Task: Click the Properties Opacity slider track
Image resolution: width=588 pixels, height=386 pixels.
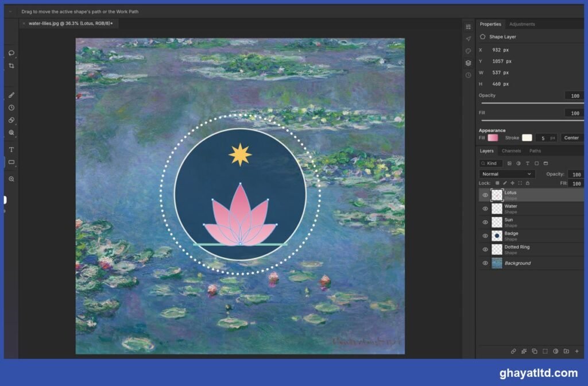Action: [x=532, y=103]
